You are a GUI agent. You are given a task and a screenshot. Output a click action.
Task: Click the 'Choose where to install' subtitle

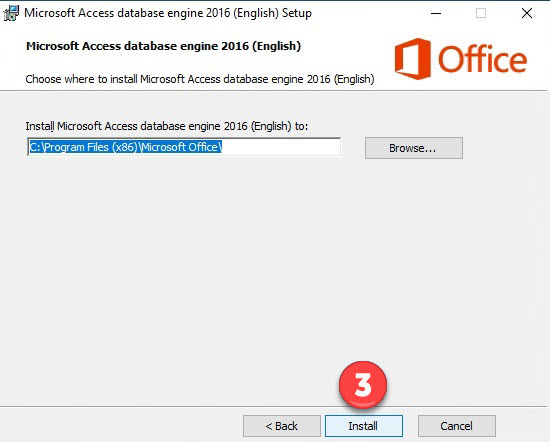point(200,79)
